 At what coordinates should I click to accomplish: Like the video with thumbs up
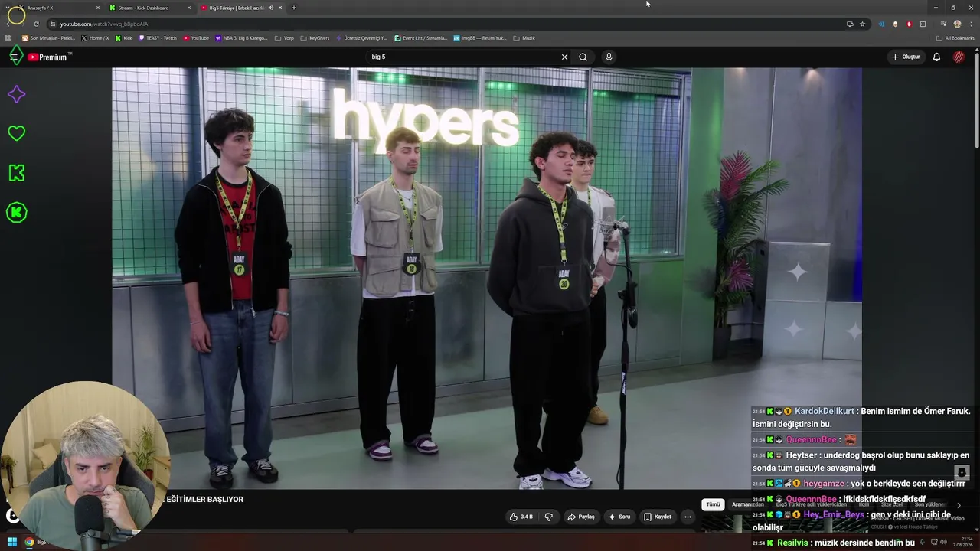tap(521, 517)
